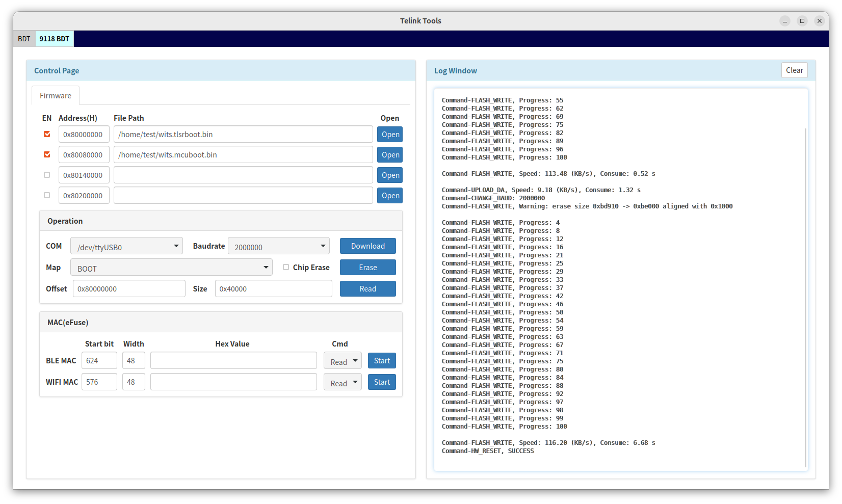Click the 0x80080000 address field
Screen dimensions: 842x504
(84, 155)
